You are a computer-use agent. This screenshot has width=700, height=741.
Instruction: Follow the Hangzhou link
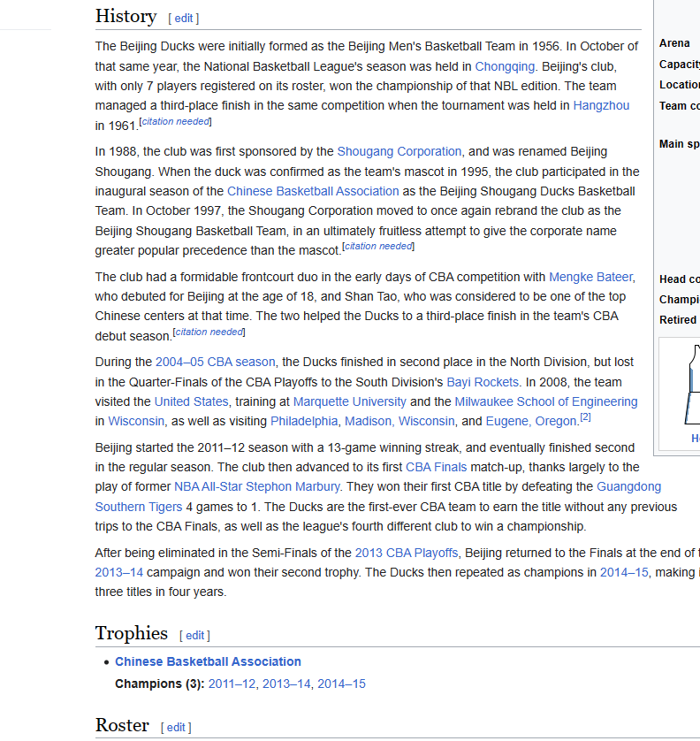601,105
